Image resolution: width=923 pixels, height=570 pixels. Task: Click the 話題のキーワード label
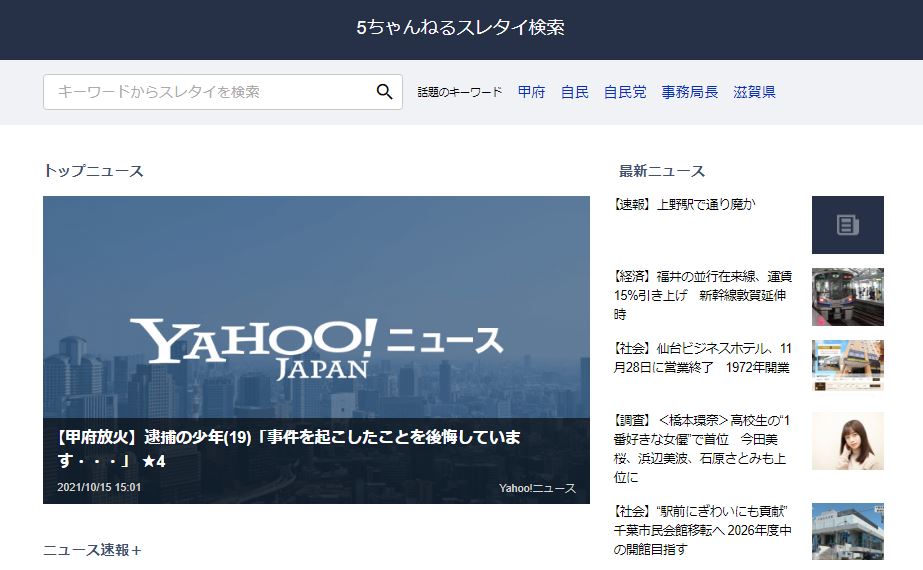[460, 92]
